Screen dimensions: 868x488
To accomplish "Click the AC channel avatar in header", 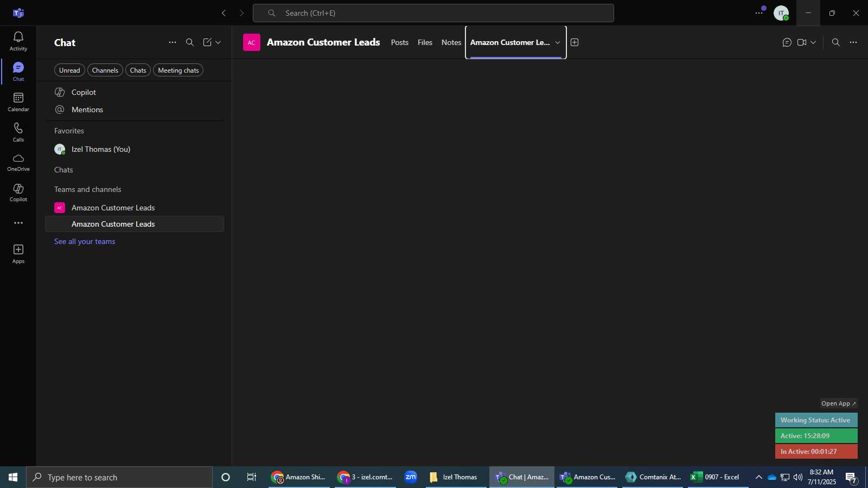I will (252, 42).
